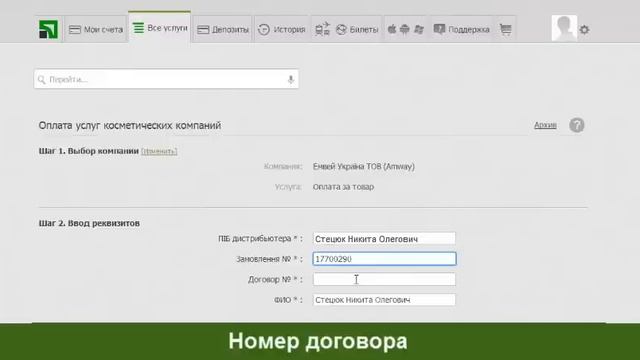
Task: Click the Все услуги list icon
Action: [x=138, y=28]
